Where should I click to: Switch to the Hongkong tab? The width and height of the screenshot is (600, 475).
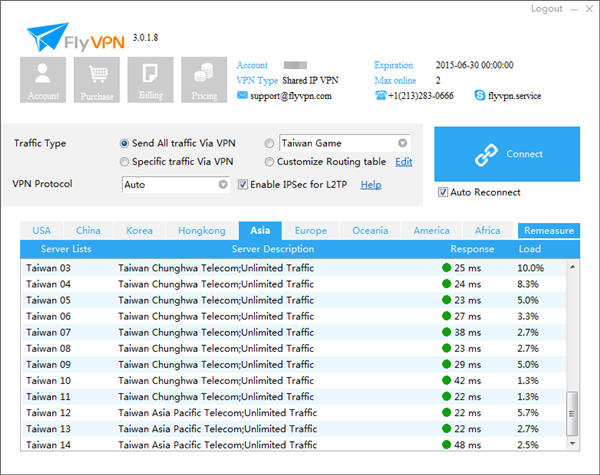click(x=202, y=230)
